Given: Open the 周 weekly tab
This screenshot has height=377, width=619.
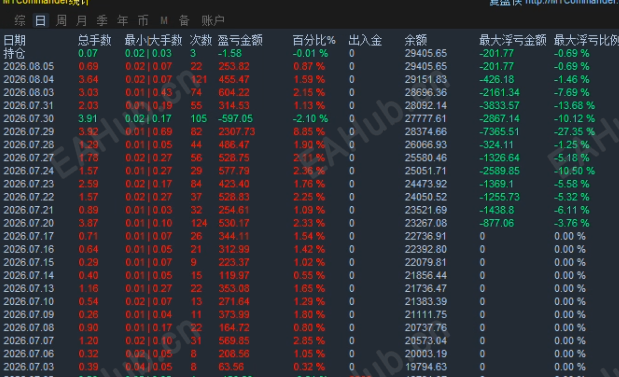Looking at the screenshot, I should coord(61,20).
